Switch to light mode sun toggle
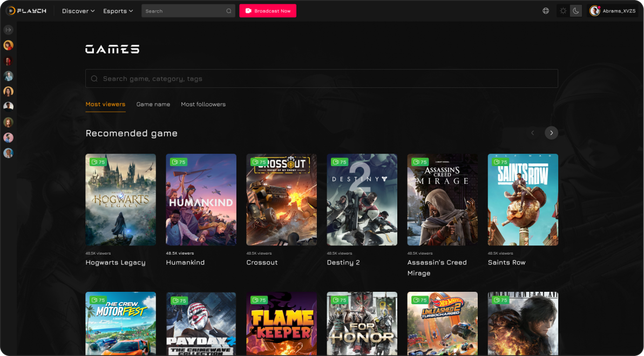The width and height of the screenshot is (644, 356). 563,11
